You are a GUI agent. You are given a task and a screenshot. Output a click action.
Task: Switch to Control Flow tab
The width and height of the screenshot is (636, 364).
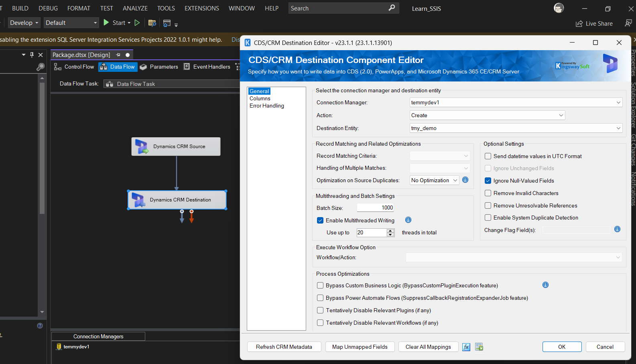[x=74, y=67]
